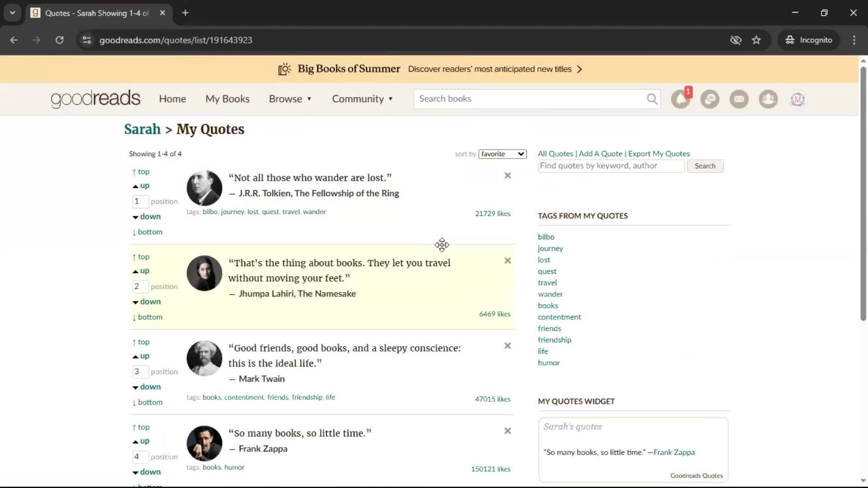Open the discussions speech bubble icon
The height and width of the screenshot is (488, 868).
pos(710,99)
